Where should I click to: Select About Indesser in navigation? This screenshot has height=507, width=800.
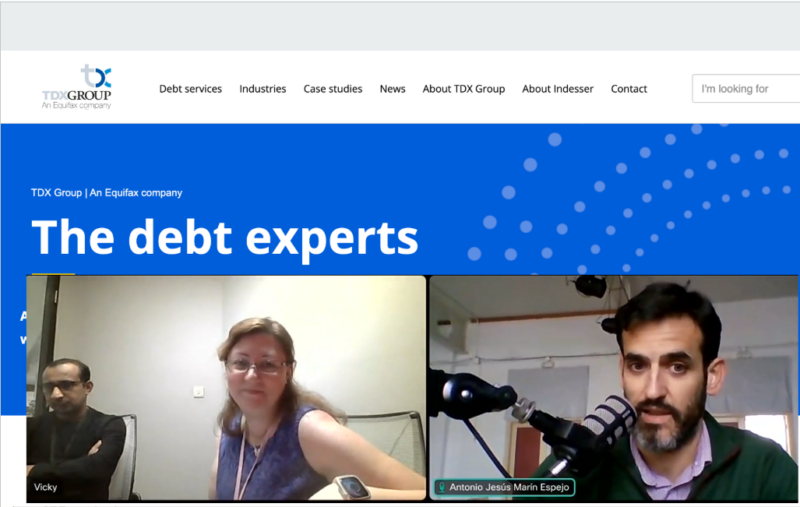pos(558,89)
